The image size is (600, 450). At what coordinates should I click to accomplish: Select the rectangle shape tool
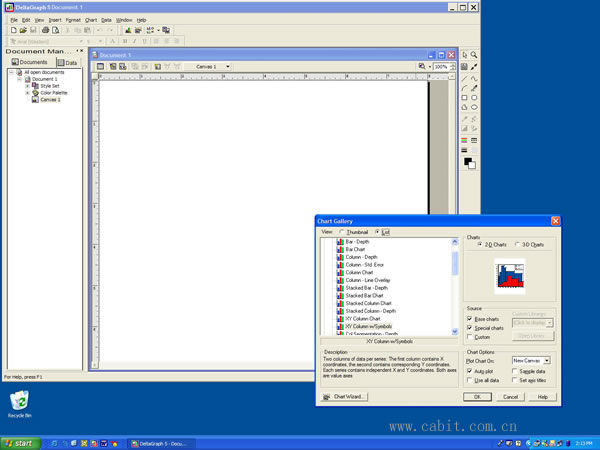click(465, 98)
